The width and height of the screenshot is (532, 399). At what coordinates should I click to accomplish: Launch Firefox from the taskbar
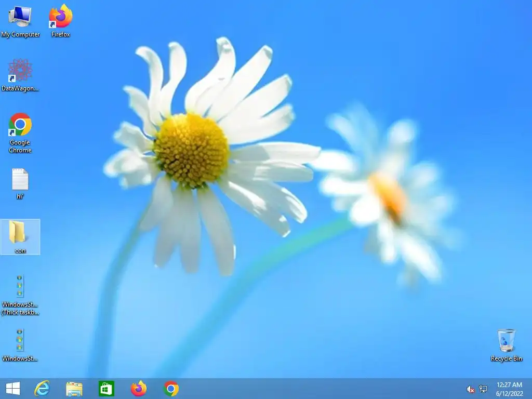[139, 389]
